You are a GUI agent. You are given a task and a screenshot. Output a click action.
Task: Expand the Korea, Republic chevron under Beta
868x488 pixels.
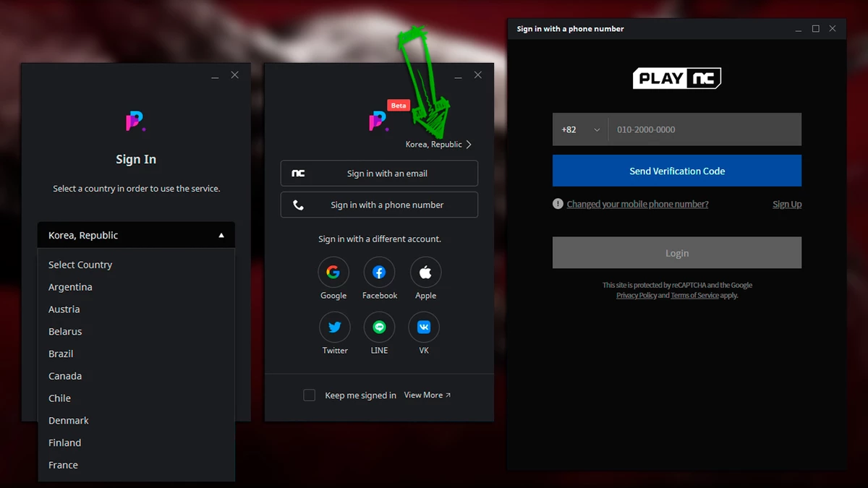pyautogui.click(x=469, y=144)
